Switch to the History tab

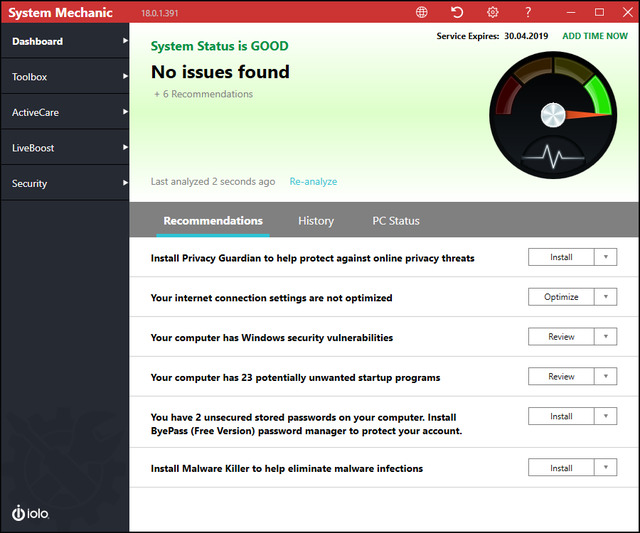(x=316, y=221)
